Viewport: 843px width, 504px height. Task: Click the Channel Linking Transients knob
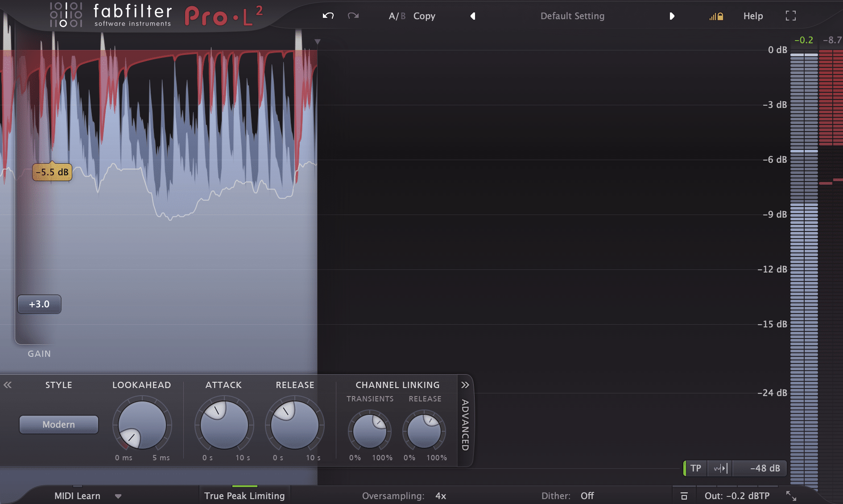coord(370,431)
